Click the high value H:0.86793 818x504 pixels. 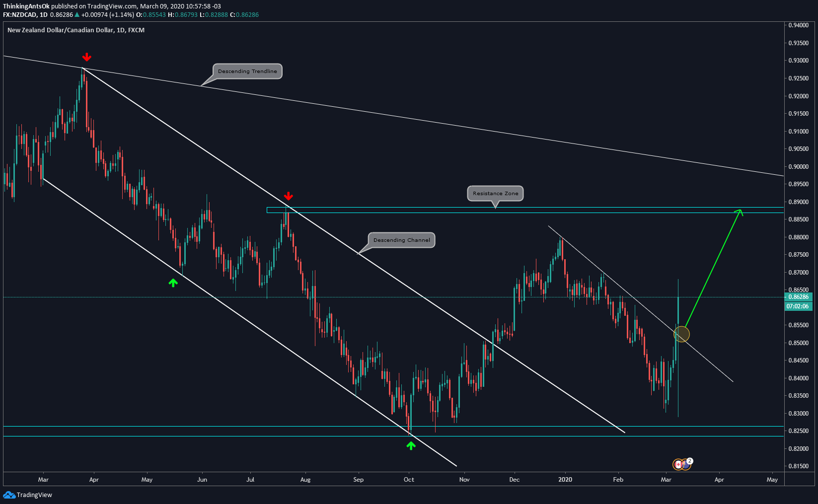pyautogui.click(x=183, y=15)
